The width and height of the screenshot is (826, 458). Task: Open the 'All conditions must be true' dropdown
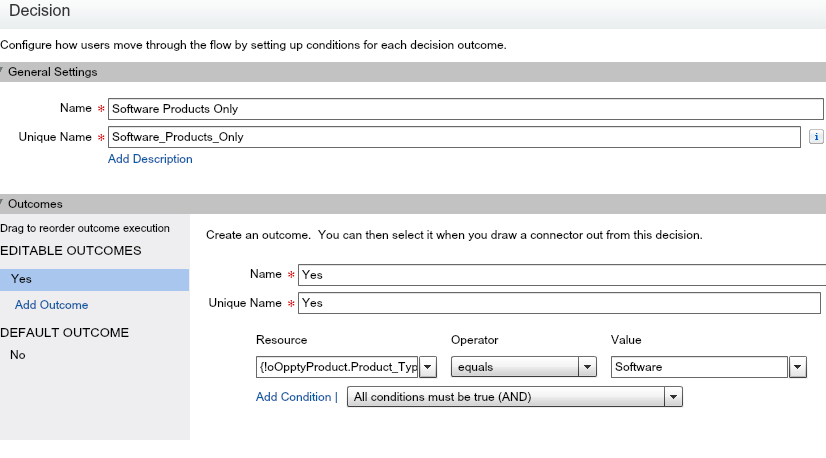[514, 397]
